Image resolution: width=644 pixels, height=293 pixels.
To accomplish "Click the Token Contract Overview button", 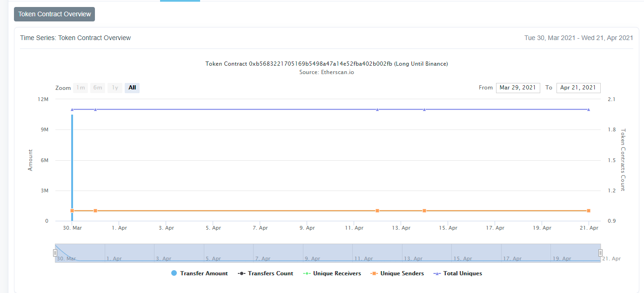I will tap(54, 14).
